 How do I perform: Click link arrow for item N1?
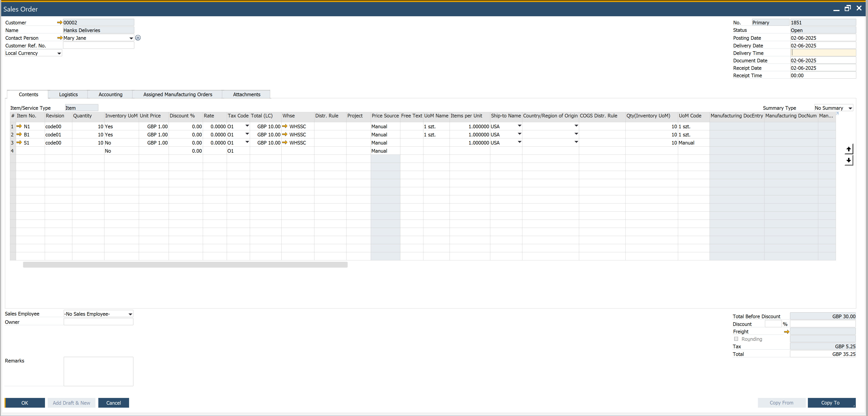click(x=19, y=126)
